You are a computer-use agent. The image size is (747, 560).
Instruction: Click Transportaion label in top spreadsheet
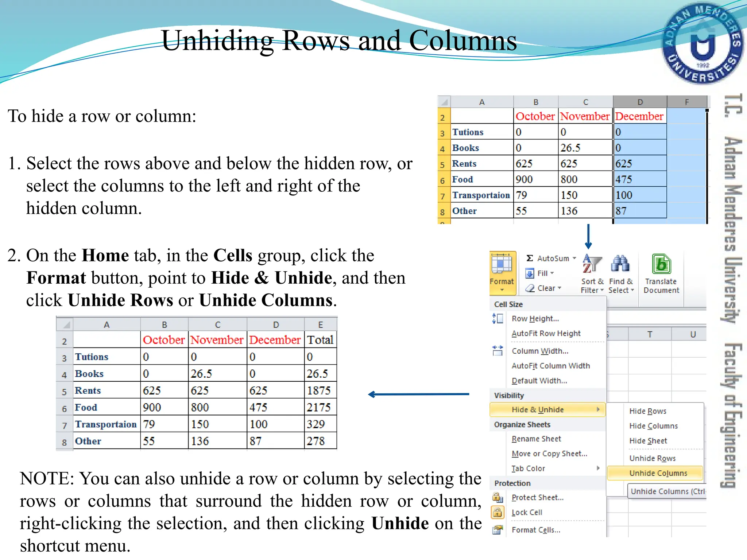[481, 195]
